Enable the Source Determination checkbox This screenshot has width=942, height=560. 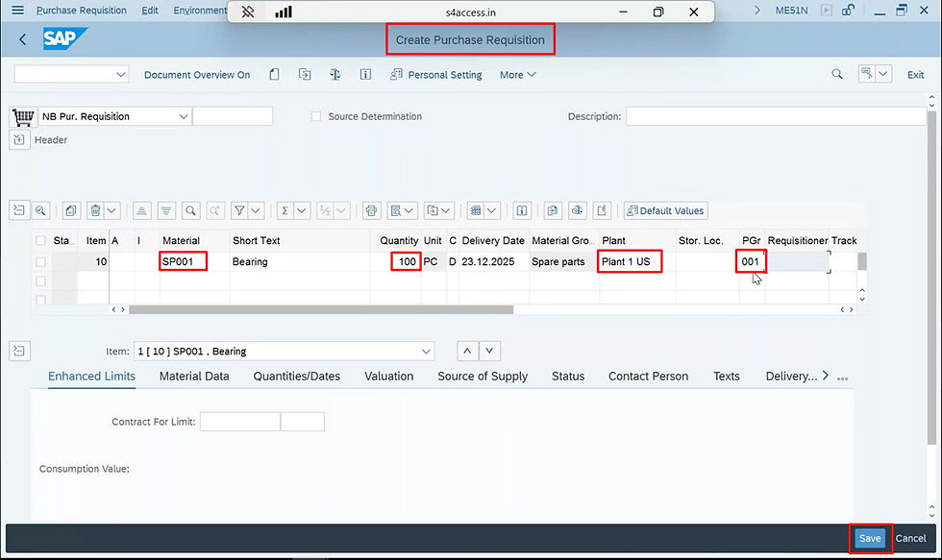(x=316, y=116)
